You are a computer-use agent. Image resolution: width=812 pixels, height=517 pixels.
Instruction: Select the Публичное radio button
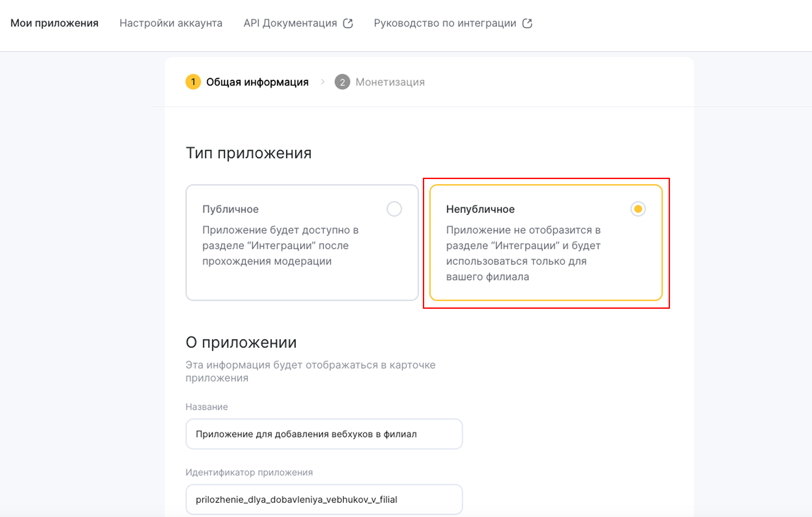point(394,209)
